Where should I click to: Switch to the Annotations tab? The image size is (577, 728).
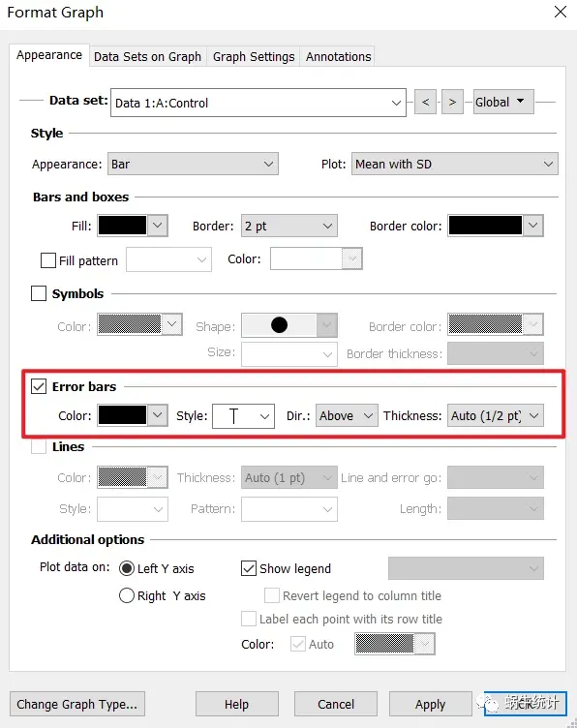coord(338,57)
